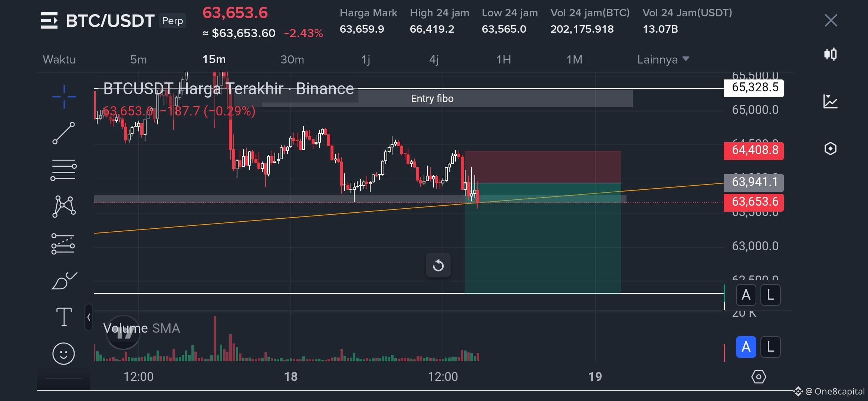
Task: Toggle log scale L on price pane
Action: coord(770,295)
